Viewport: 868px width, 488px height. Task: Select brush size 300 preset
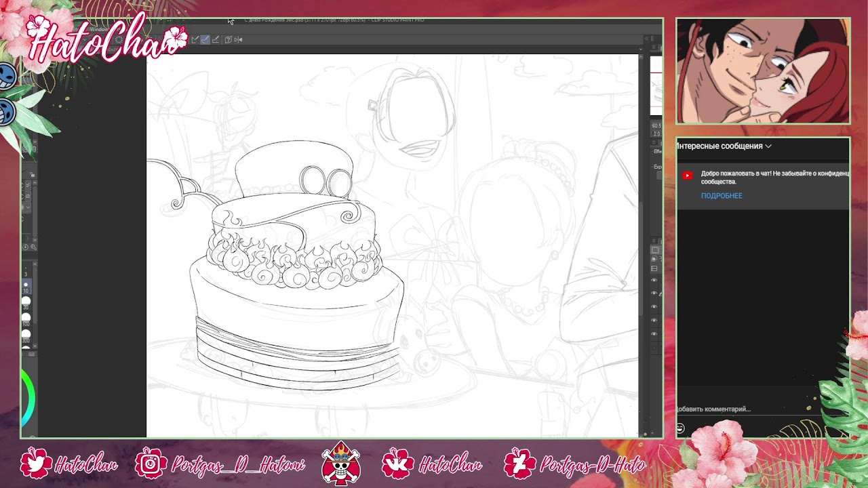point(26,336)
